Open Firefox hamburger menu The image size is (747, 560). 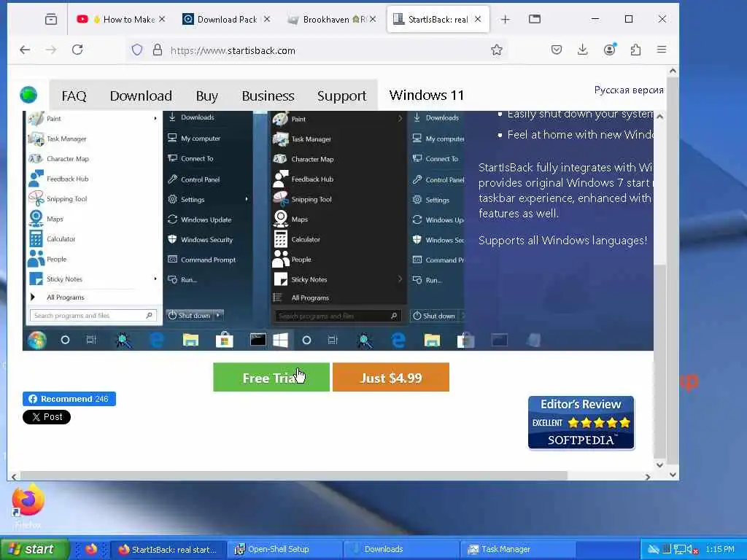662,50
